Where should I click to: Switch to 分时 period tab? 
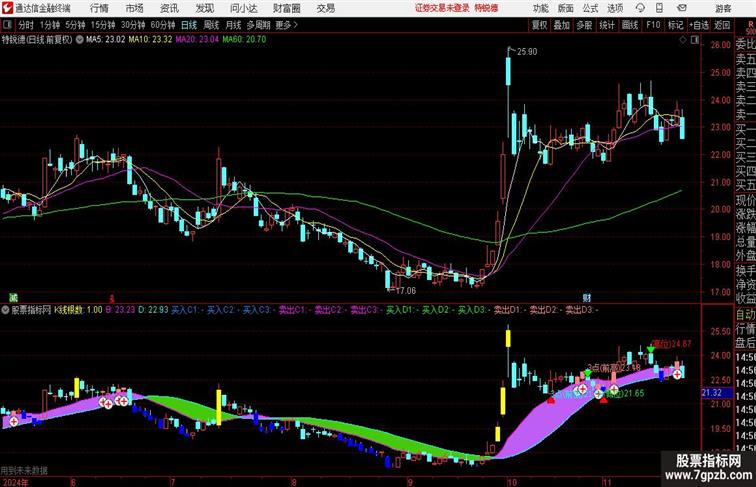(26, 25)
